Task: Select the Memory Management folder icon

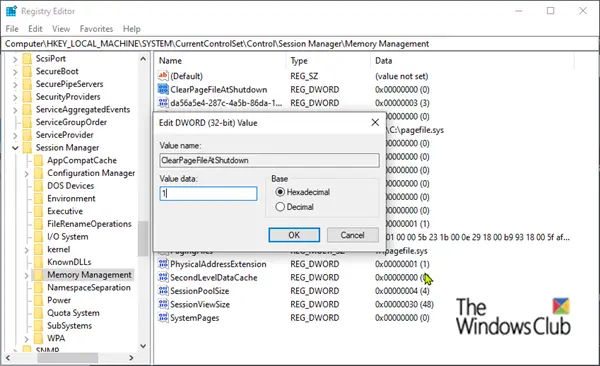Action: tap(38, 274)
